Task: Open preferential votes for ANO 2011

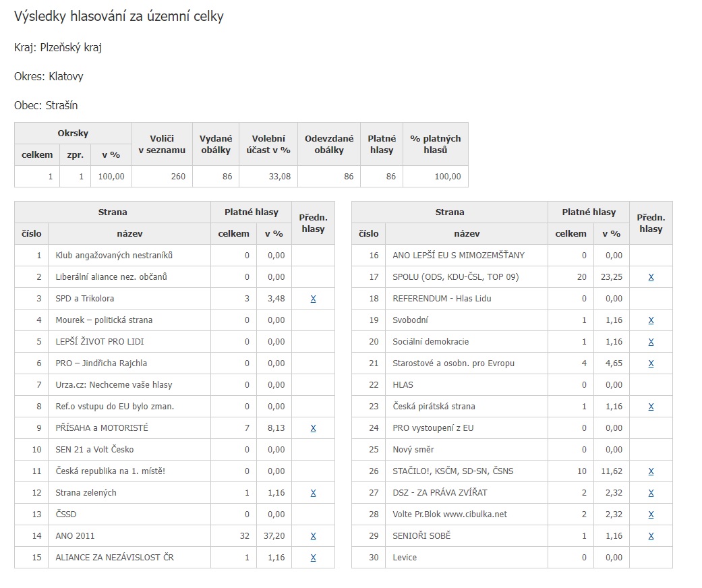Action: (x=313, y=536)
